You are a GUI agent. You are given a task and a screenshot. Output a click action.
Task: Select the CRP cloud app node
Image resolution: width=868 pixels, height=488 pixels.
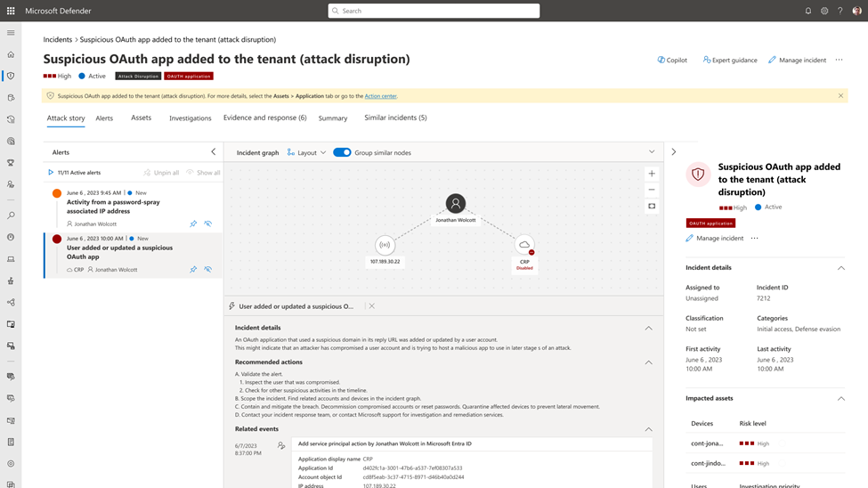(x=524, y=244)
